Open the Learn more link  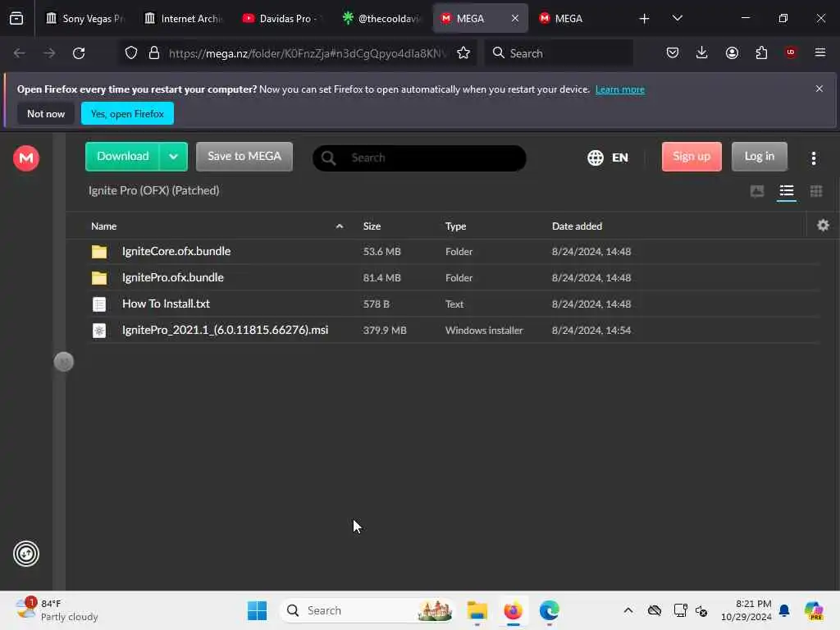[620, 89]
